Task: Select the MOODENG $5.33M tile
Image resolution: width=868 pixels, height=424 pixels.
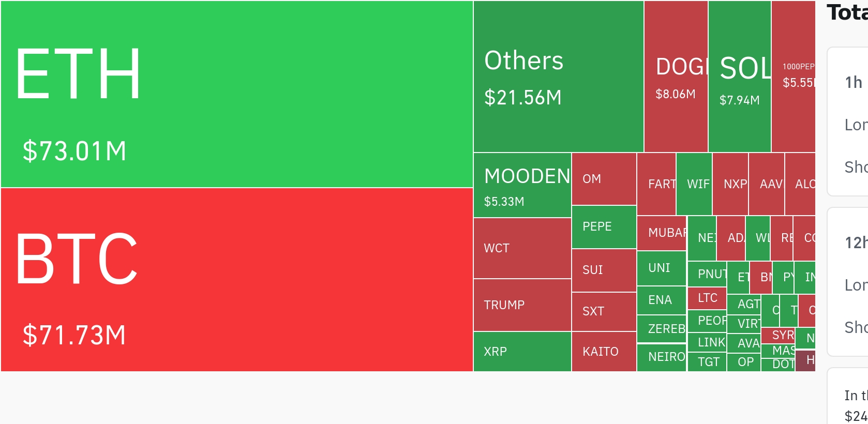Action: pos(522,185)
